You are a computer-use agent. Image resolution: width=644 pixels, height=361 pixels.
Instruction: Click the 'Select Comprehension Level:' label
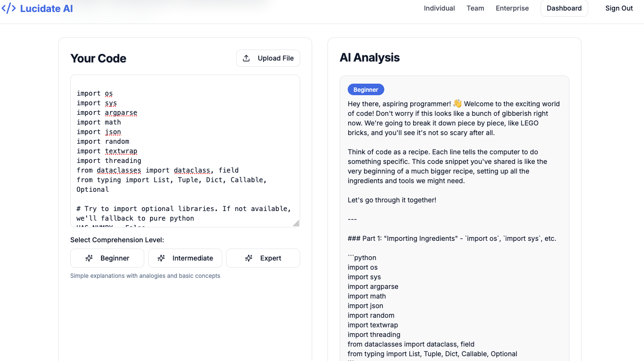(117, 240)
